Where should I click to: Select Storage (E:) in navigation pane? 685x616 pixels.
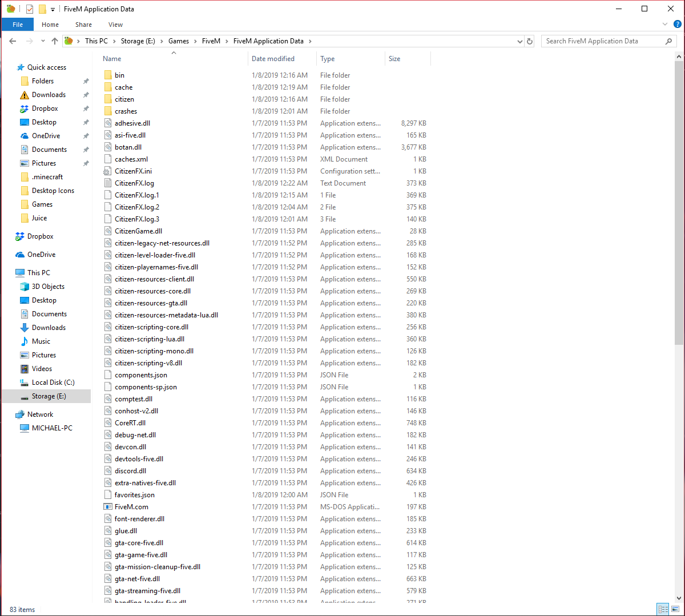(x=49, y=396)
